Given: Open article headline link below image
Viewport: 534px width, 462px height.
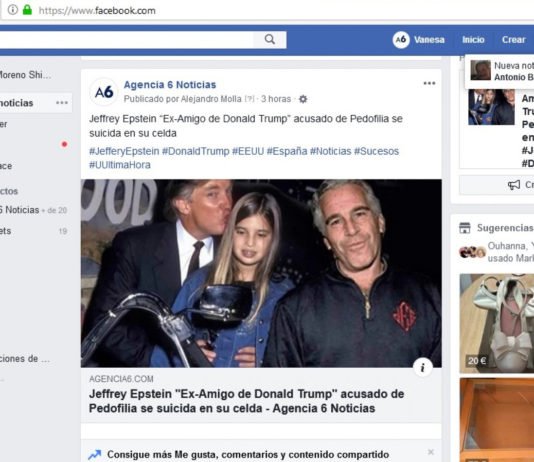Looking at the screenshot, I should click(247, 401).
